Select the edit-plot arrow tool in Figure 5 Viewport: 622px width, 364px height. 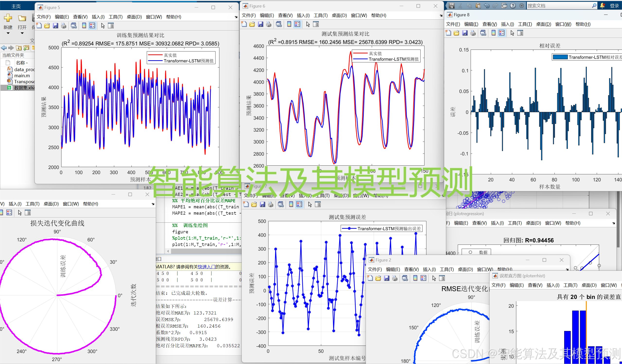[103, 25]
